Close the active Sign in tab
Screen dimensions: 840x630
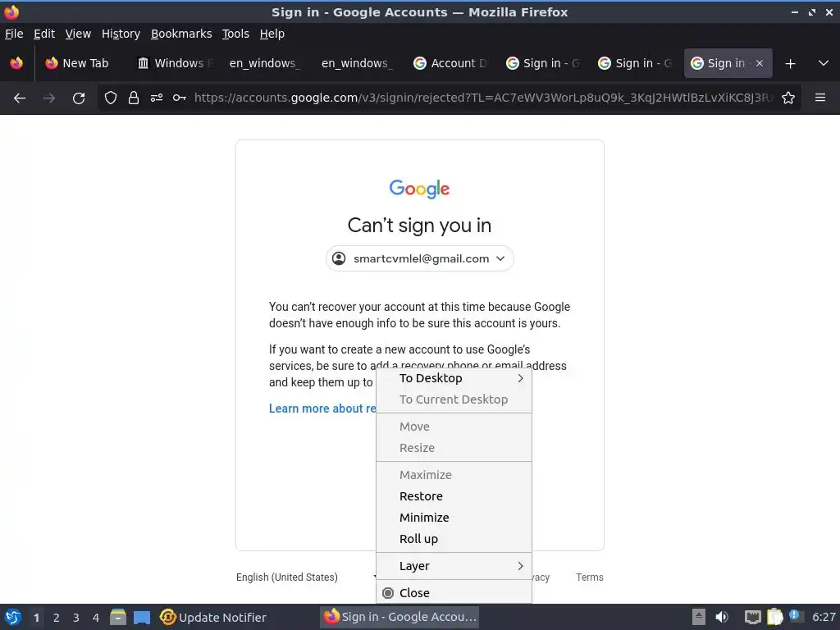pos(759,63)
